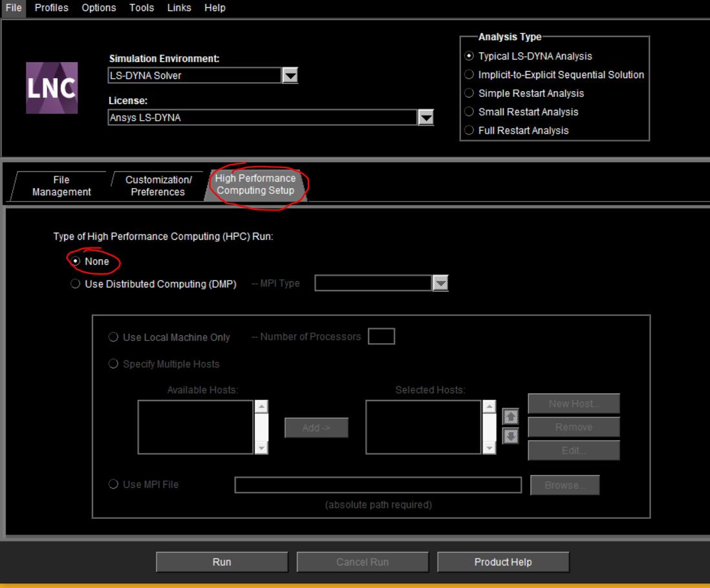Click the Available Hosts scroll-up arrow
Viewport: 710px width, 588px height.
(x=261, y=406)
